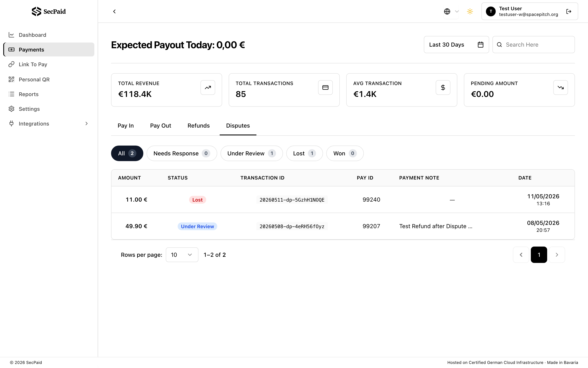Click the Payments banknote icon in sidebar

click(x=11, y=49)
